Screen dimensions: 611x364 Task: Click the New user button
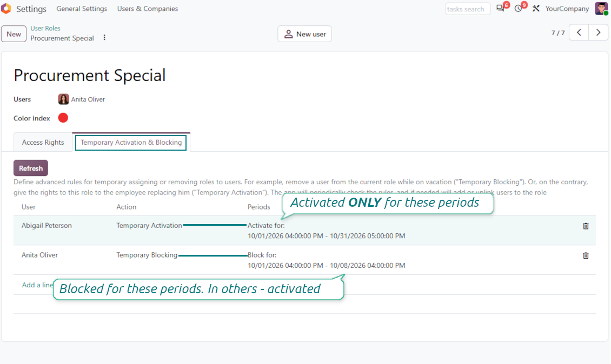305,34
